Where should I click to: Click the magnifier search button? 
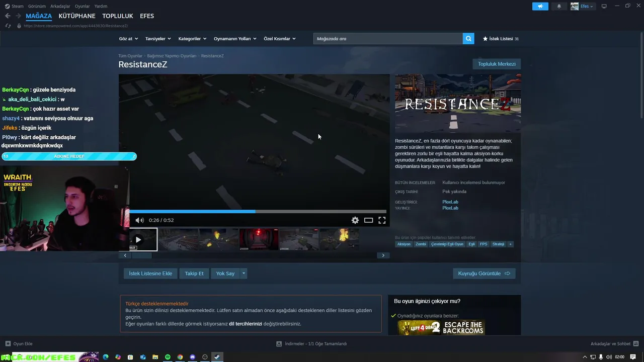click(468, 39)
